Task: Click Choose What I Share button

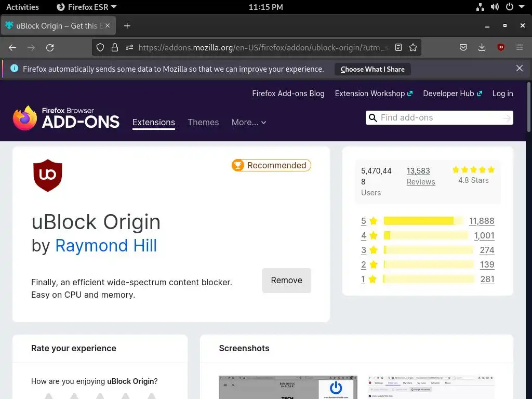Action: [373, 69]
